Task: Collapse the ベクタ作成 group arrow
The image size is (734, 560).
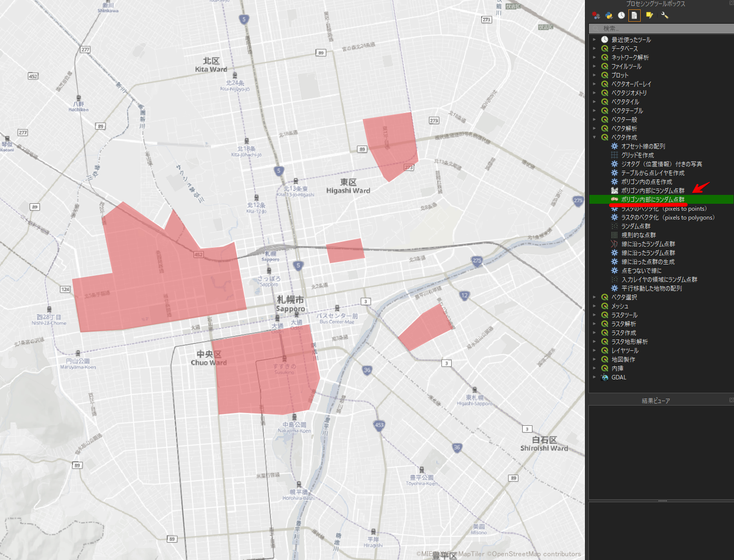Action: point(594,137)
